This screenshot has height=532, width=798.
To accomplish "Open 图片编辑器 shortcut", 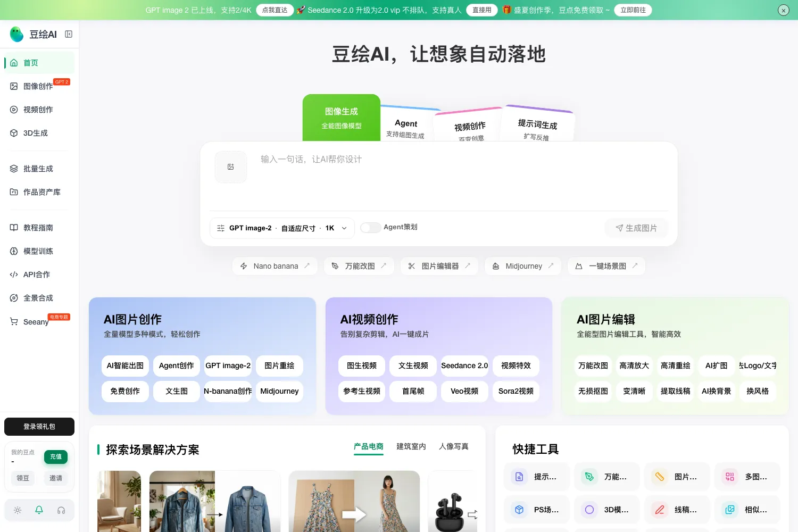I will [x=439, y=266].
